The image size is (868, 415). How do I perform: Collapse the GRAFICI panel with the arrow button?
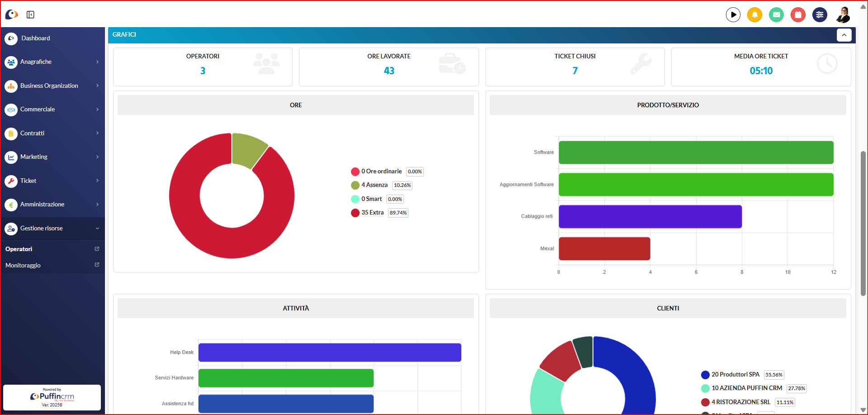(x=844, y=35)
